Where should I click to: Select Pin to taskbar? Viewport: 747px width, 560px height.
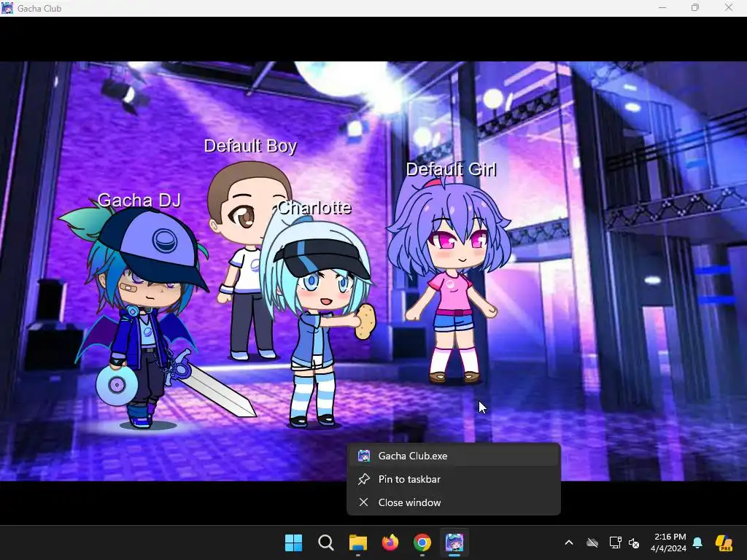pyautogui.click(x=454, y=479)
